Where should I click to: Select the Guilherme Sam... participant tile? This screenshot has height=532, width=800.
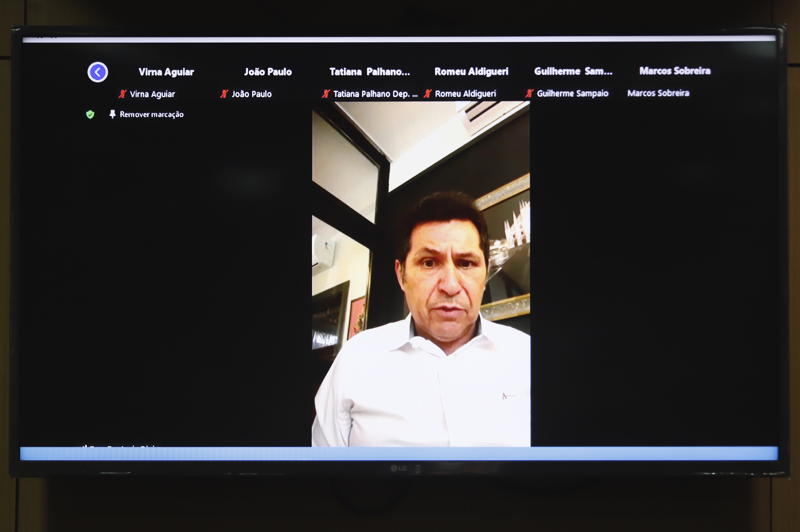click(573, 71)
